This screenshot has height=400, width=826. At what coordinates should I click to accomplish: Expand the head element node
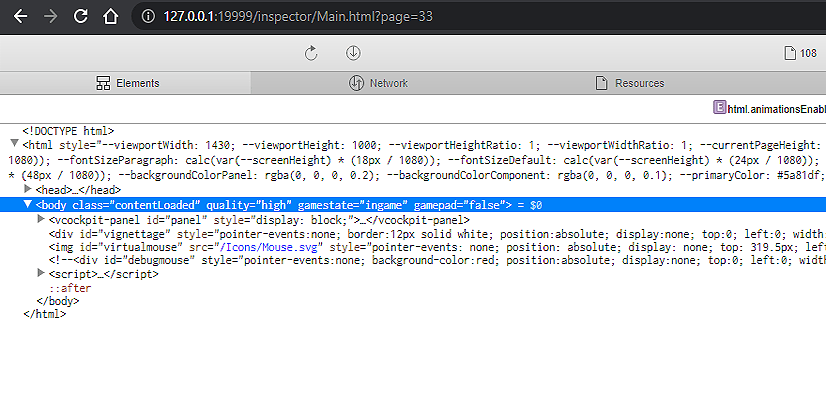point(28,190)
